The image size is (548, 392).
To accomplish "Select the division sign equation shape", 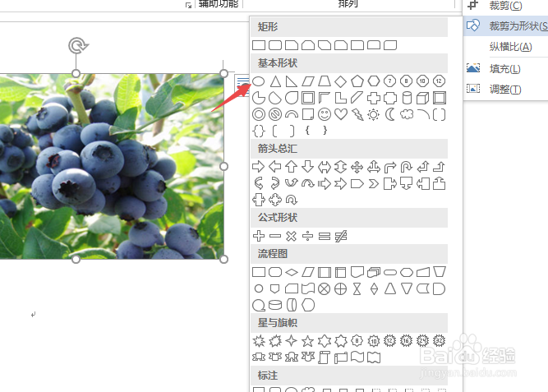I will [x=308, y=236].
